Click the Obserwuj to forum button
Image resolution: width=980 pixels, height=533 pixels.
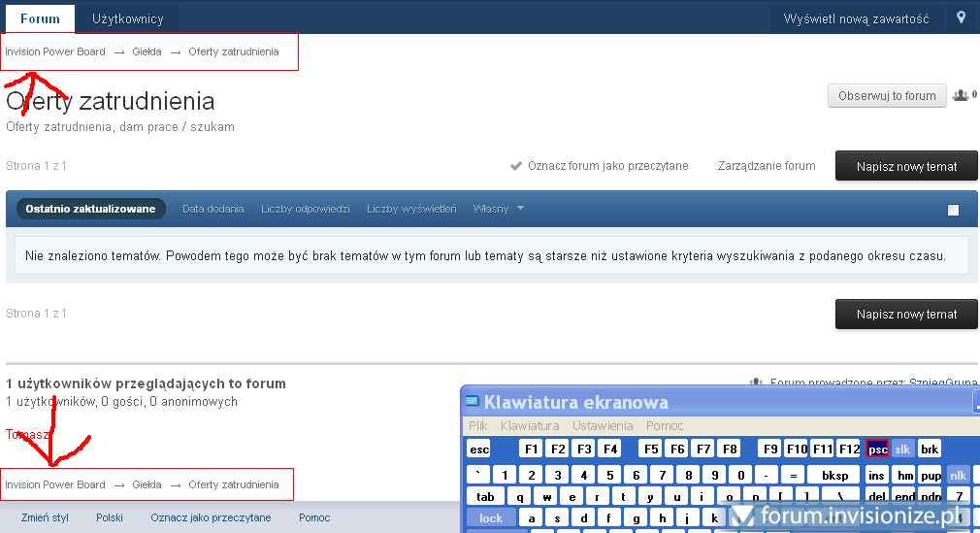(x=887, y=96)
